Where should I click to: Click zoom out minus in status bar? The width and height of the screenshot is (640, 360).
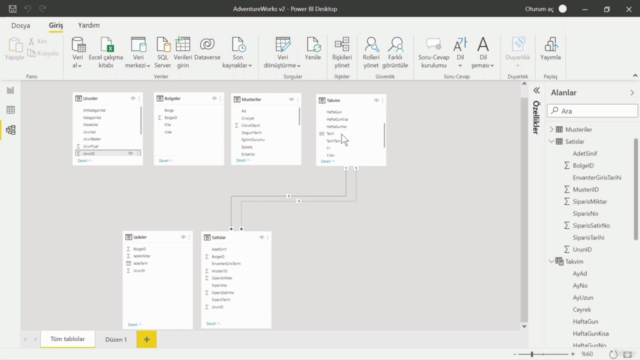[x=515, y=354]
